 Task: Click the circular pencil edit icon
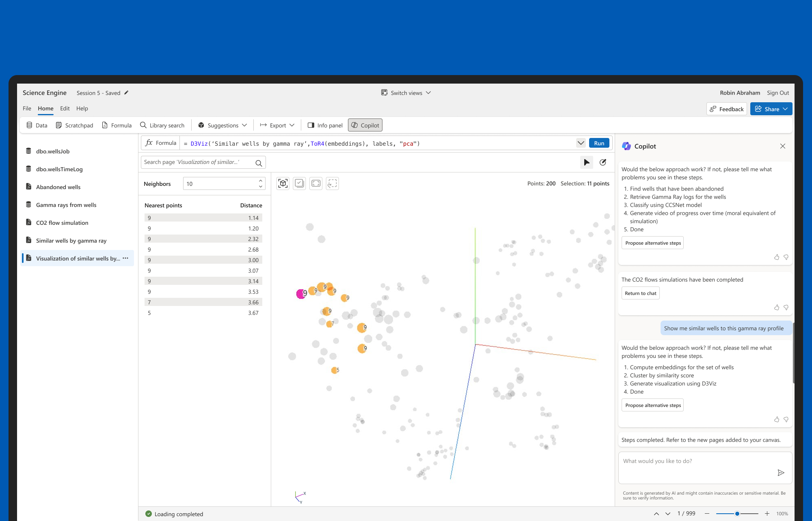point(603,162)
